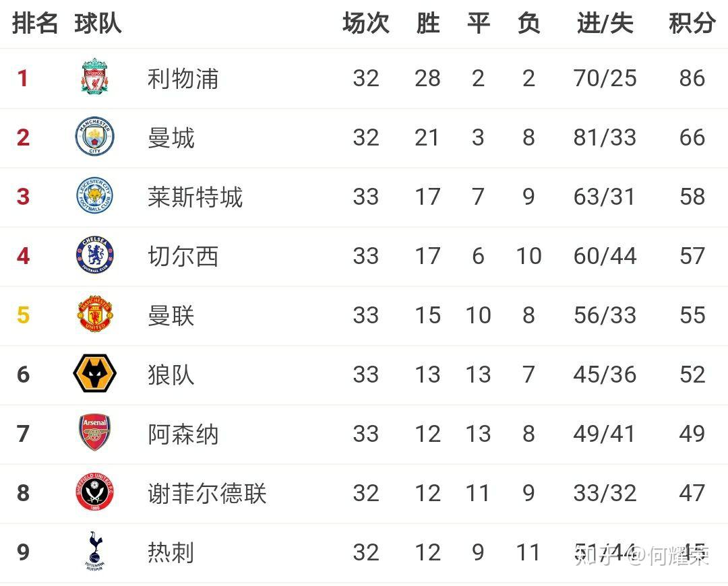Click Liverpool's 86 points value

[x=692, y=78]
